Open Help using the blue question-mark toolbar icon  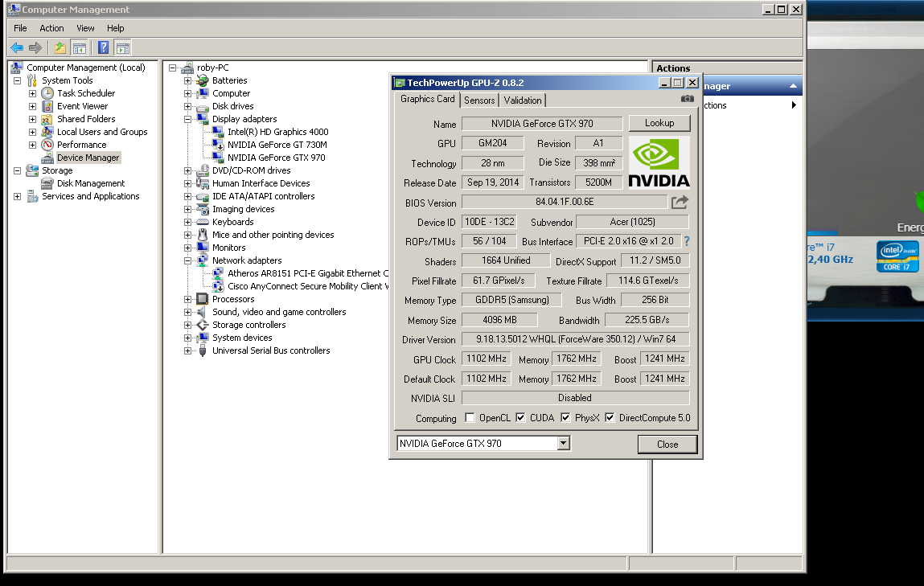click(104, 47)
